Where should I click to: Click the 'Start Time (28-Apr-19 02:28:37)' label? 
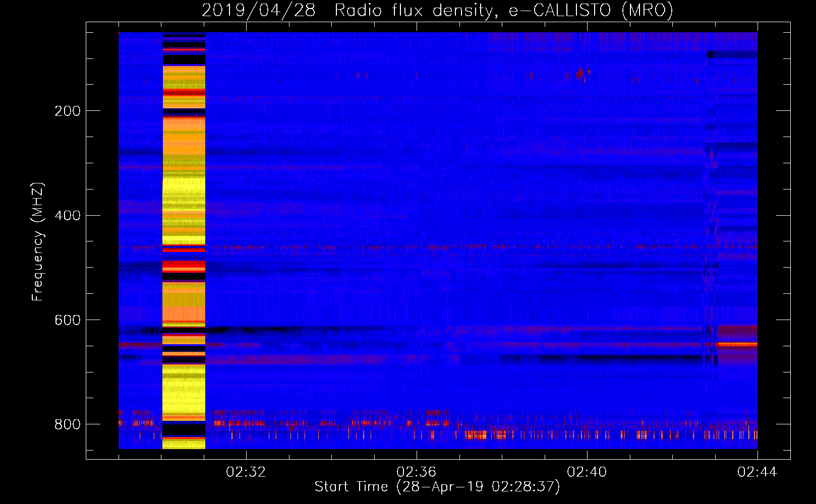[x=437, y=487]
